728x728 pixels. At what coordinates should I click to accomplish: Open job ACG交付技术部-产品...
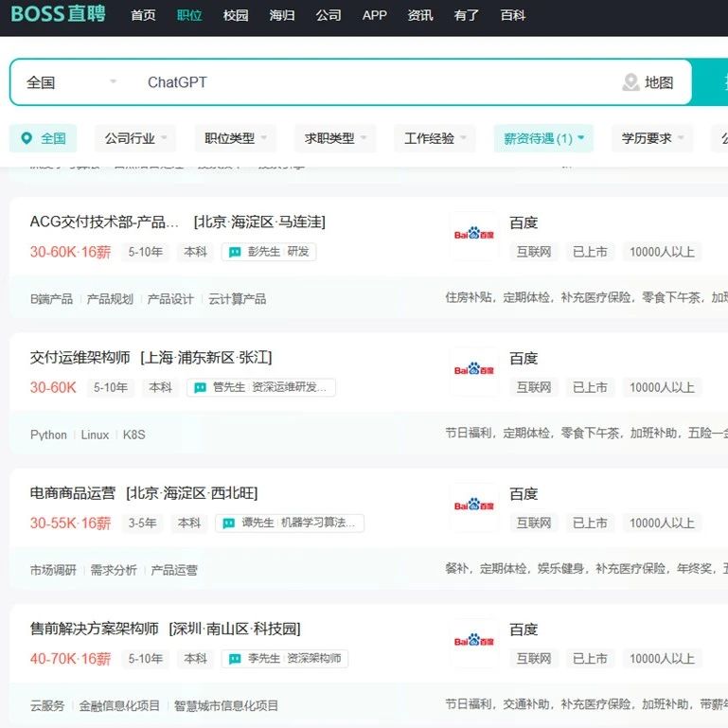(x=104, y=222)
